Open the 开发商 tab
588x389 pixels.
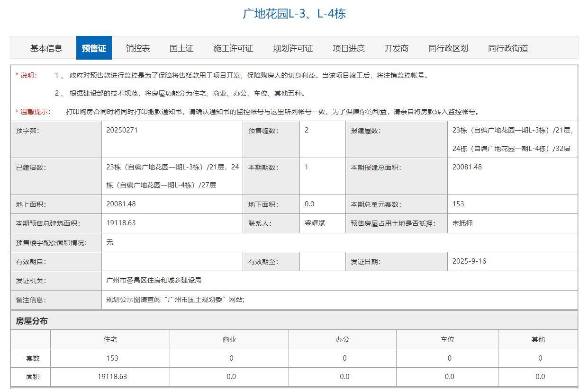[x=396, y=48]
